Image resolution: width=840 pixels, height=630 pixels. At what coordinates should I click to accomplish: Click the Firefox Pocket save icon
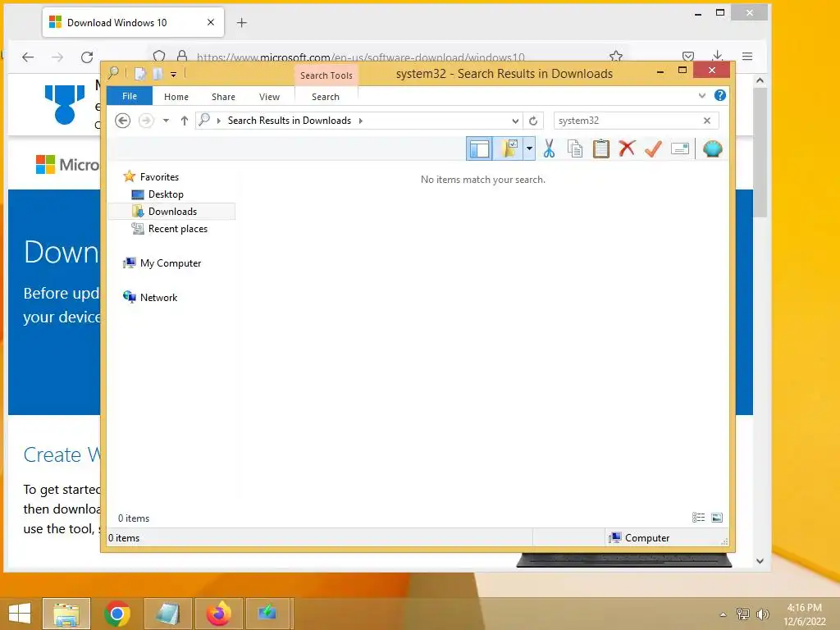pyautogui.click(x=688, y=57)
